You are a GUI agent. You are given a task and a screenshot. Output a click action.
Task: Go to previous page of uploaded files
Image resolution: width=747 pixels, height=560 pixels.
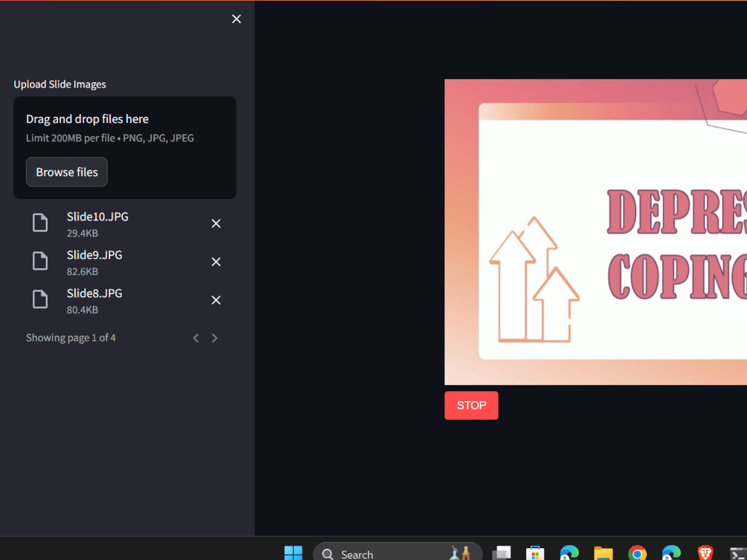click(x=196, y=338)
